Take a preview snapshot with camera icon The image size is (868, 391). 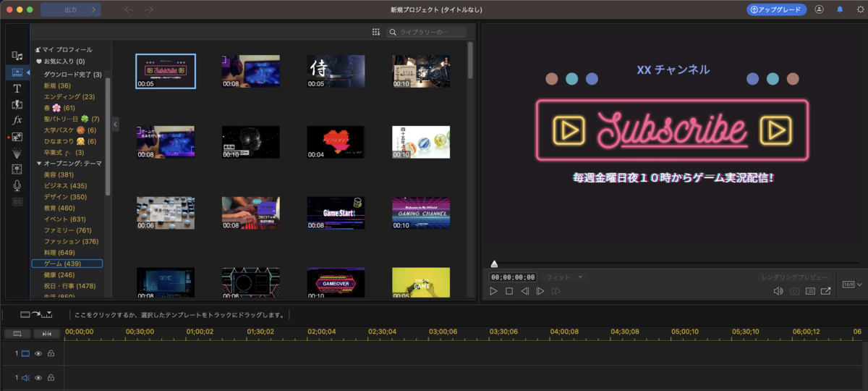[x=794, y=291]
